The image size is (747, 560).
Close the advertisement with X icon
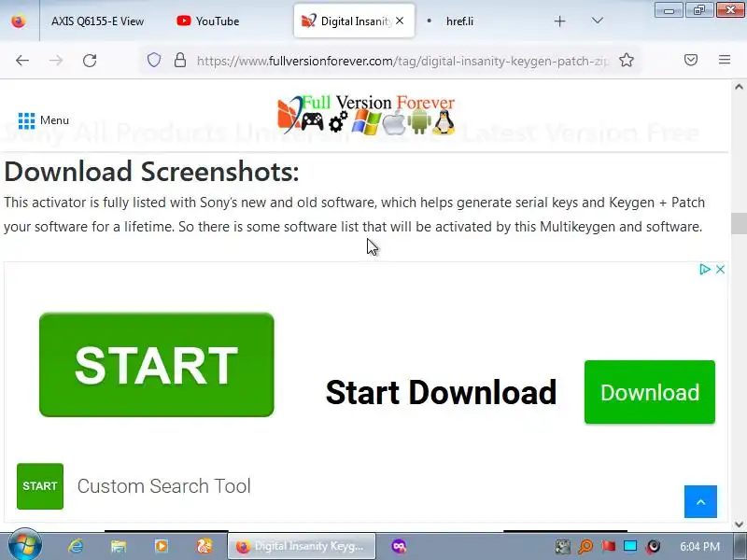(720, 270)
